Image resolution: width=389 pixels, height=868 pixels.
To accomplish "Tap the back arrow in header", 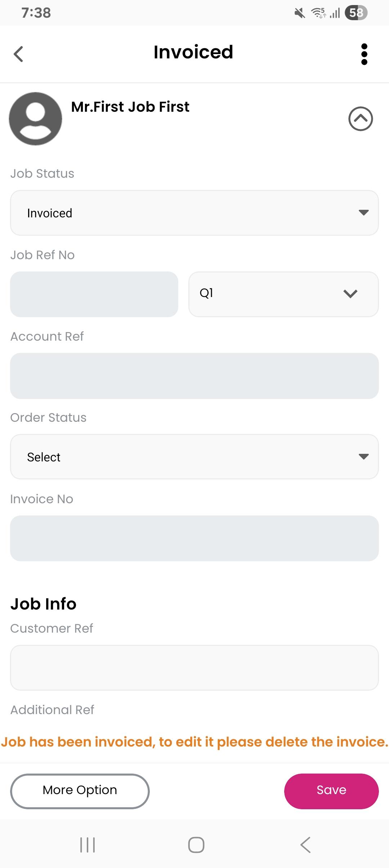I will 19,54.
